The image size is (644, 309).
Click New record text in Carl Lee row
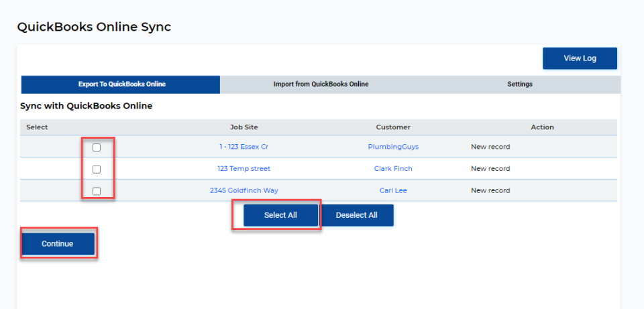coord(490,190)
